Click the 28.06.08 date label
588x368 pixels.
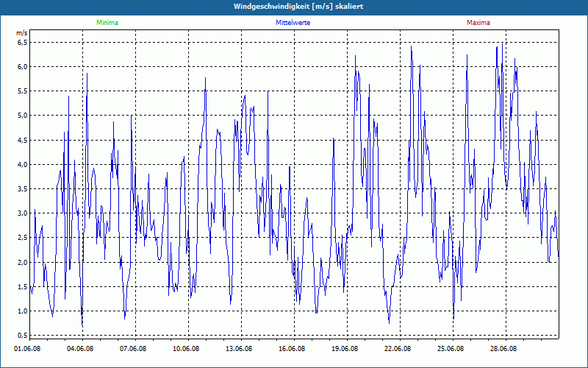pyautogui.click(x=503, y=348)
